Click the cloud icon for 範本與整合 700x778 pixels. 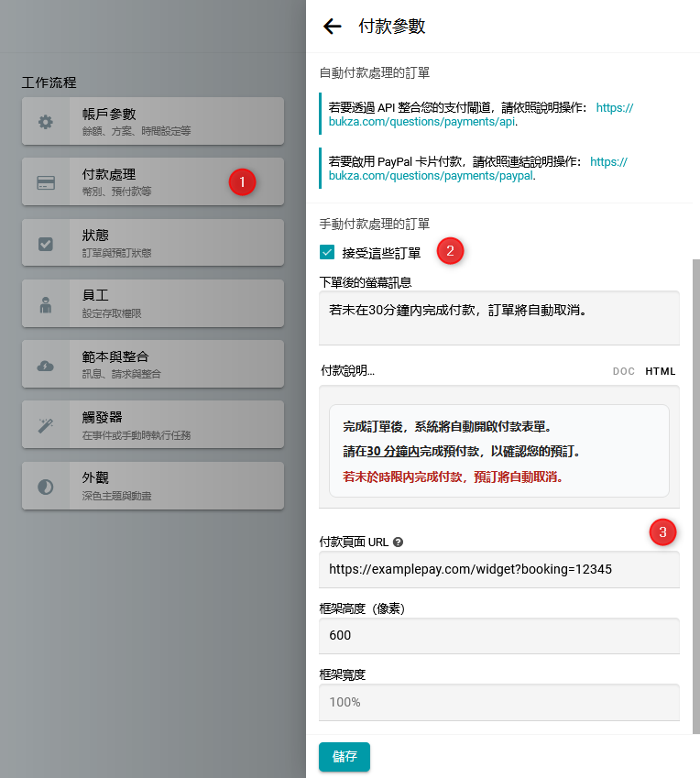click(46, 365)
